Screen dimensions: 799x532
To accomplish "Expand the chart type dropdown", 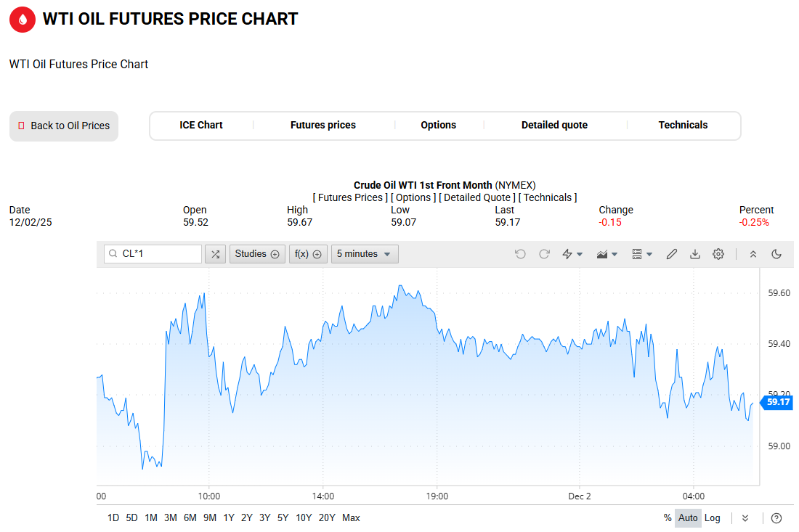I will point(607,254).
